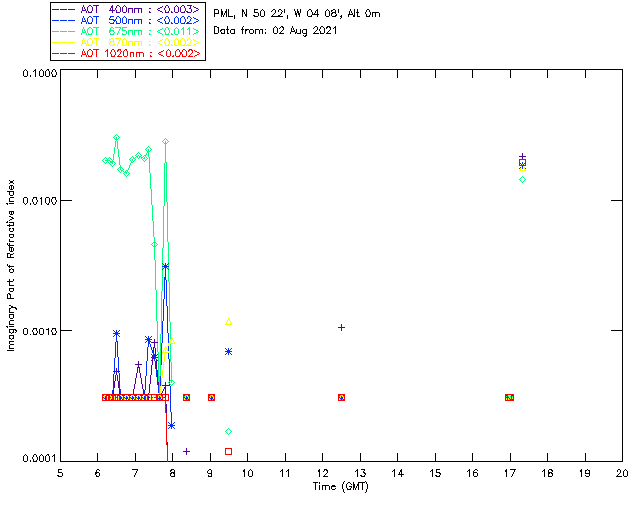
Task: Click the x-axis tick label 8
Action: click(173, 473)
